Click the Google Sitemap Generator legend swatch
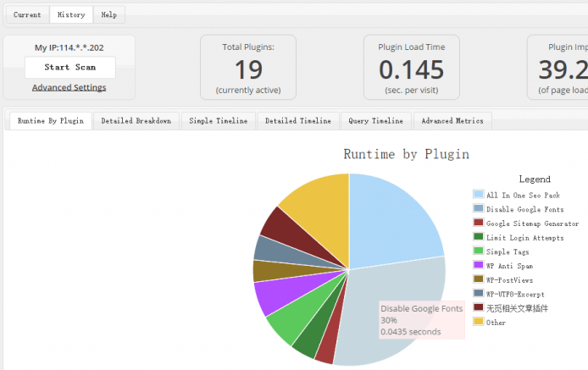 [478, 223]
